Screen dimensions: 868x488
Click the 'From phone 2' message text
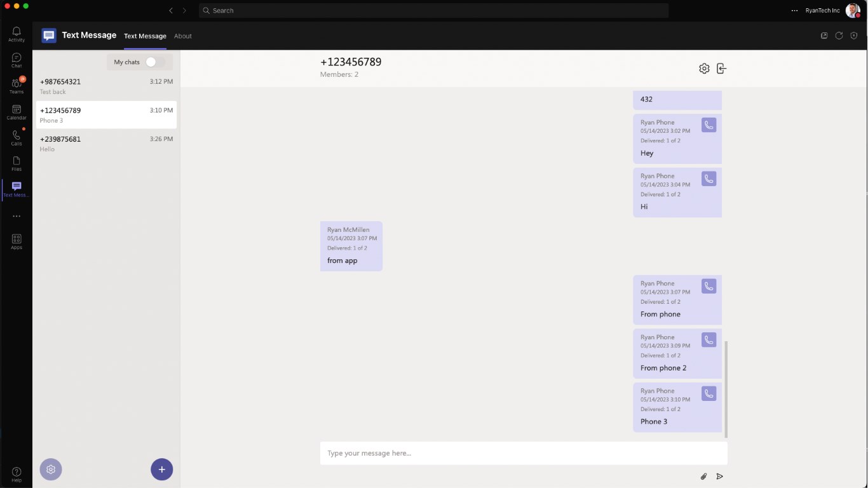663,368
